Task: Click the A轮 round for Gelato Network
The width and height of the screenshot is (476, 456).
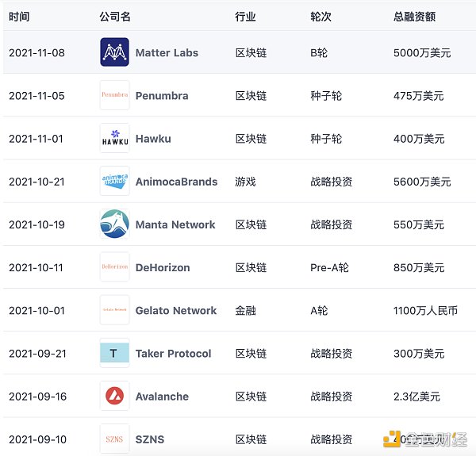Action: tap(319, 310)
